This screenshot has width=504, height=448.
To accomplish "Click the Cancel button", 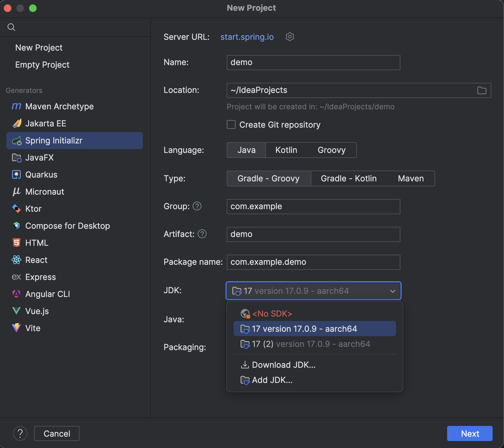I will click(57, 433).
